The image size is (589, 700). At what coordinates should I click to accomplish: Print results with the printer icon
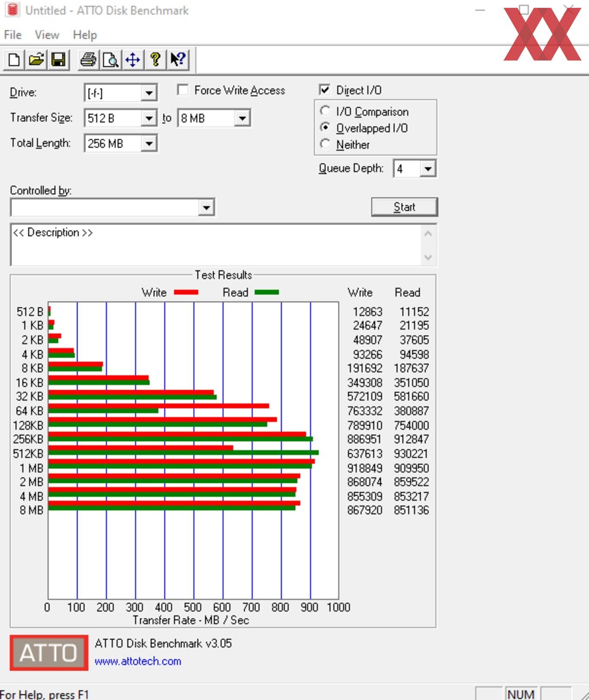point(88,59)
